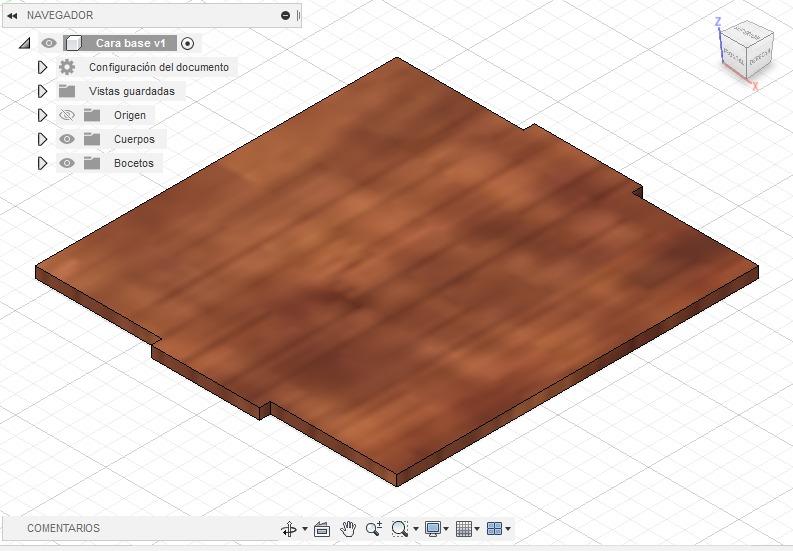Click the Zoom window fit icon

tap(400, 529)
